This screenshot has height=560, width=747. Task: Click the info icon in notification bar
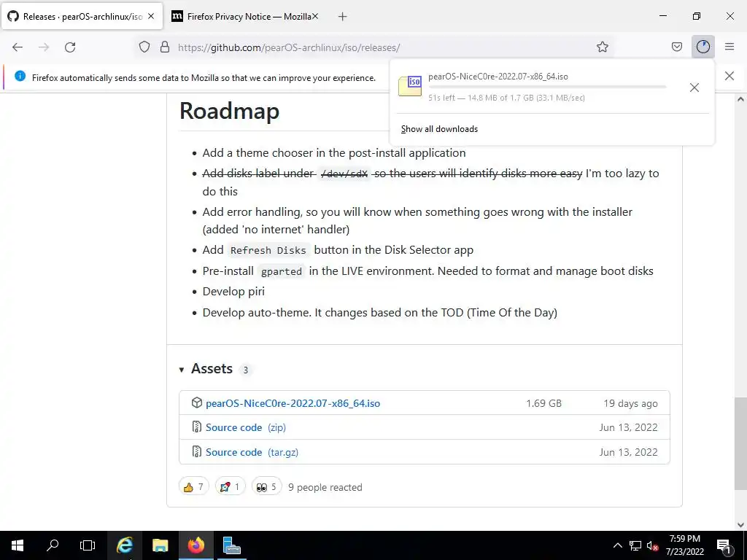coord(20,76)
